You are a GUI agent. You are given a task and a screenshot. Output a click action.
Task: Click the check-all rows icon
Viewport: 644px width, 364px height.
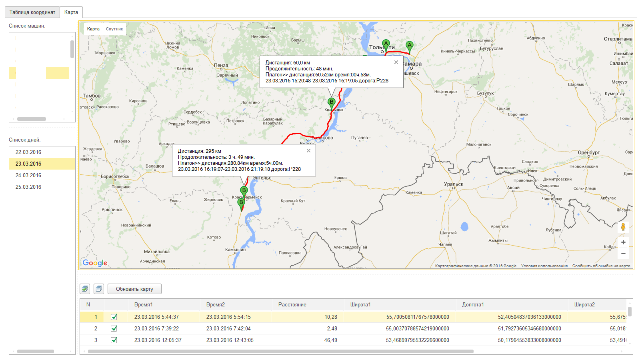85,289
